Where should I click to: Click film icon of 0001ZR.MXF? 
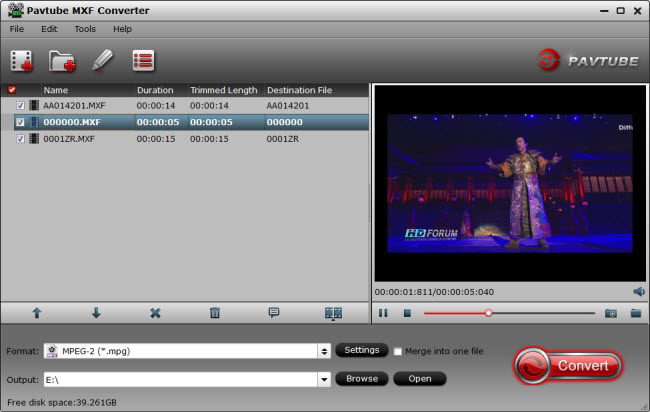(34, 138)
